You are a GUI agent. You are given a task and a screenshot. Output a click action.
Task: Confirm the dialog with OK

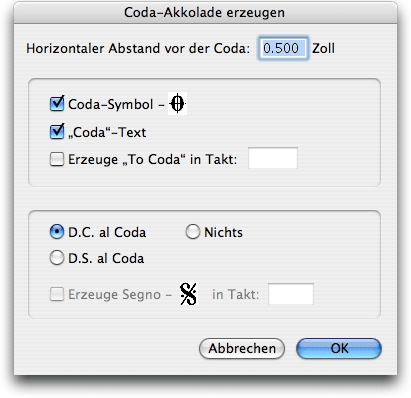click(x=339, y=348)
